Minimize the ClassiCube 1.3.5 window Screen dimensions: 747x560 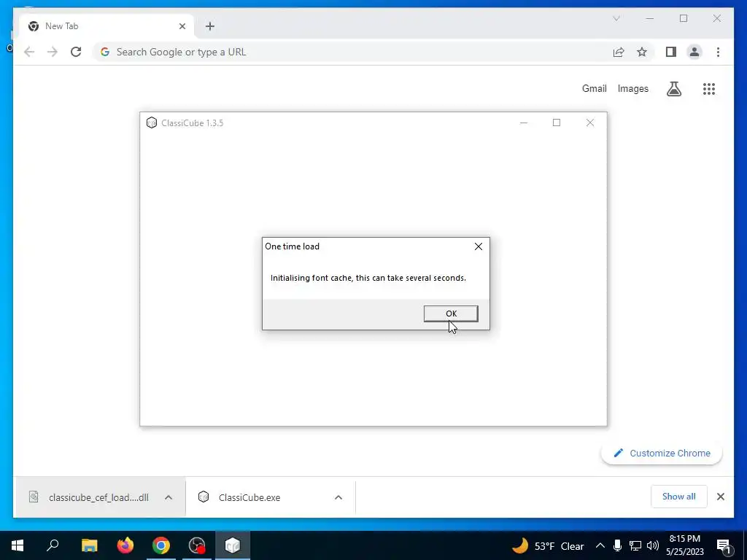coord(524,122)
